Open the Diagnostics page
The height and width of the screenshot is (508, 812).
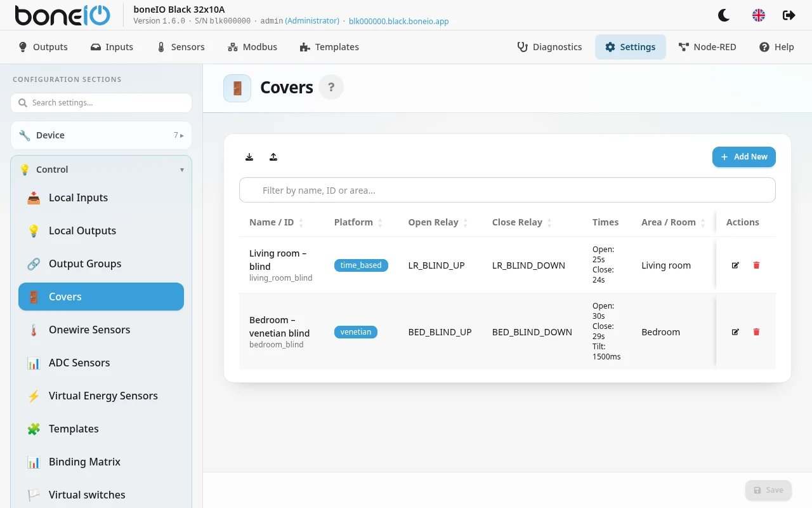(x=549, y=47)
